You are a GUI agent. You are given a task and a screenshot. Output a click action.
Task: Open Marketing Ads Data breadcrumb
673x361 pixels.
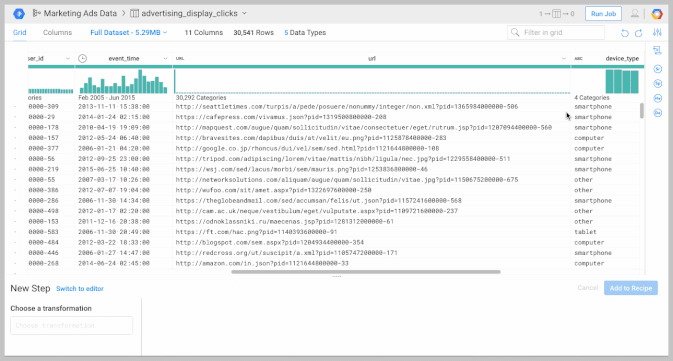coord(80,13)
